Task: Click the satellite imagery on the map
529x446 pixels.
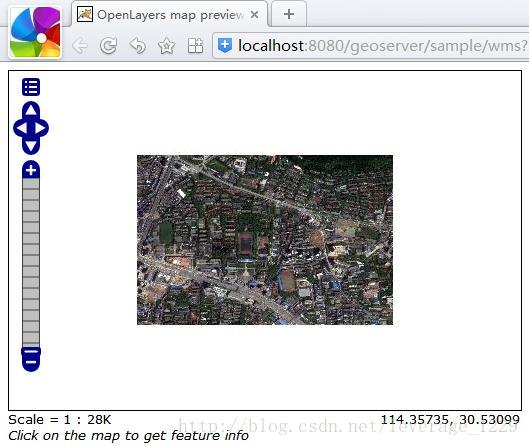Action: coord(265,240)
